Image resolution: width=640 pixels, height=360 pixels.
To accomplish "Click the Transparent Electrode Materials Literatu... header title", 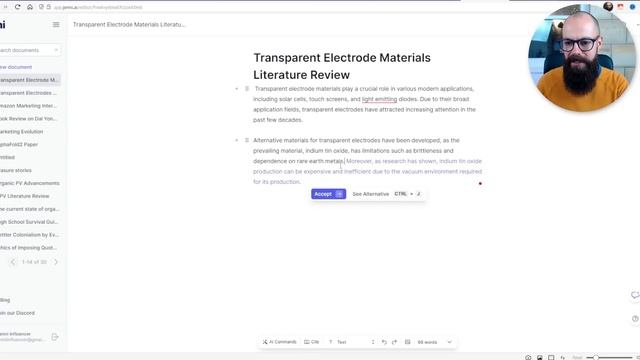I will pos(129,24).
